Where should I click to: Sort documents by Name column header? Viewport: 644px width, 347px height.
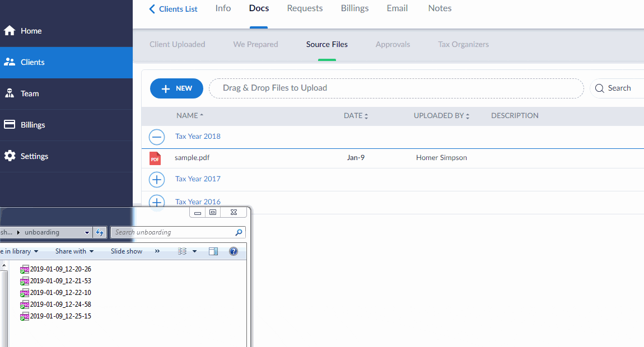(x=190, y=116)
